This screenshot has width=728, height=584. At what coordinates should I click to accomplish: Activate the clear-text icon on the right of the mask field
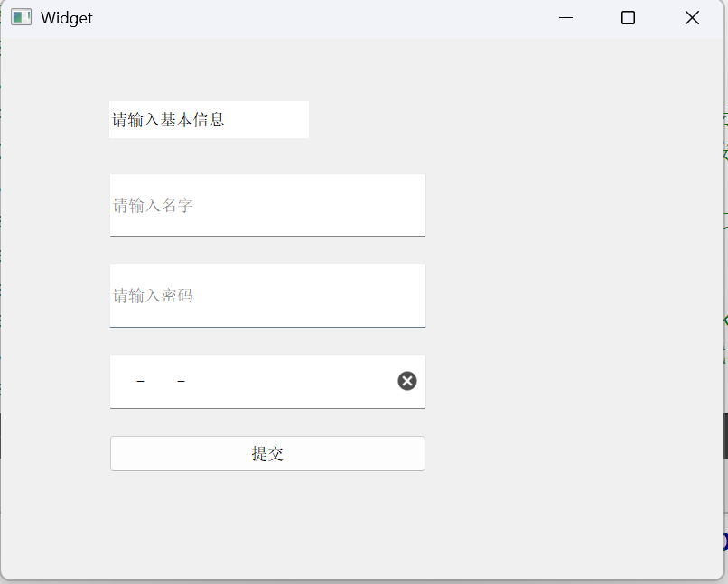tap(406, 380)
